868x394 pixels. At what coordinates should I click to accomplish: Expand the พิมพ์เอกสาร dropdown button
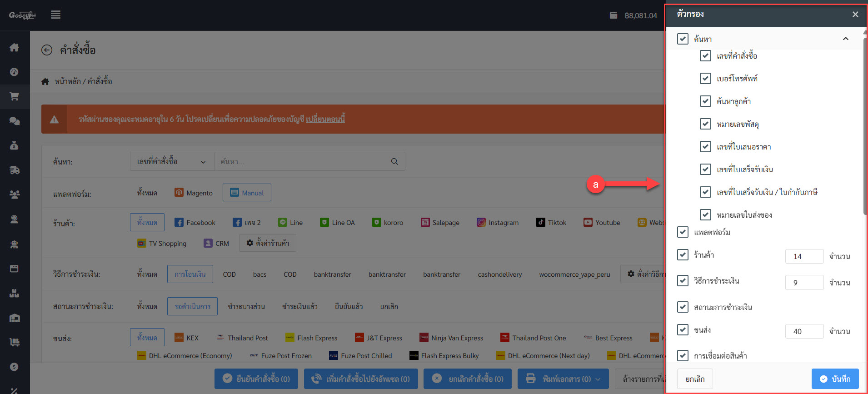[563, 379]
